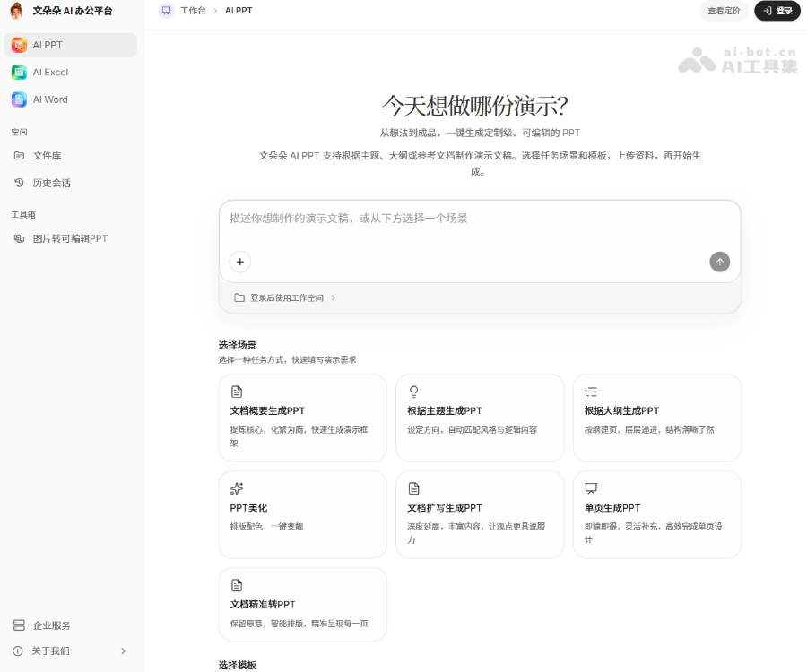Open the AI Word sidebar icon

click(x=19, y=99)
